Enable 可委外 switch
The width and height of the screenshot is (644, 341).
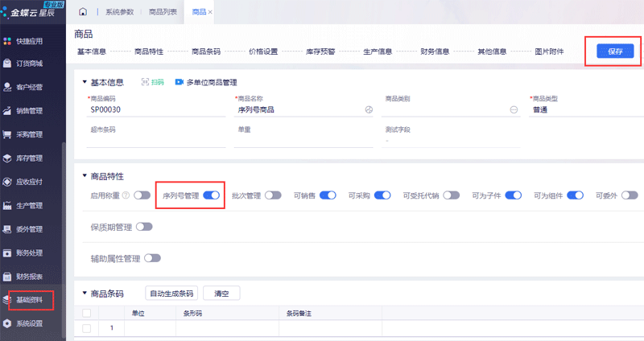click(x=630, y=195)
